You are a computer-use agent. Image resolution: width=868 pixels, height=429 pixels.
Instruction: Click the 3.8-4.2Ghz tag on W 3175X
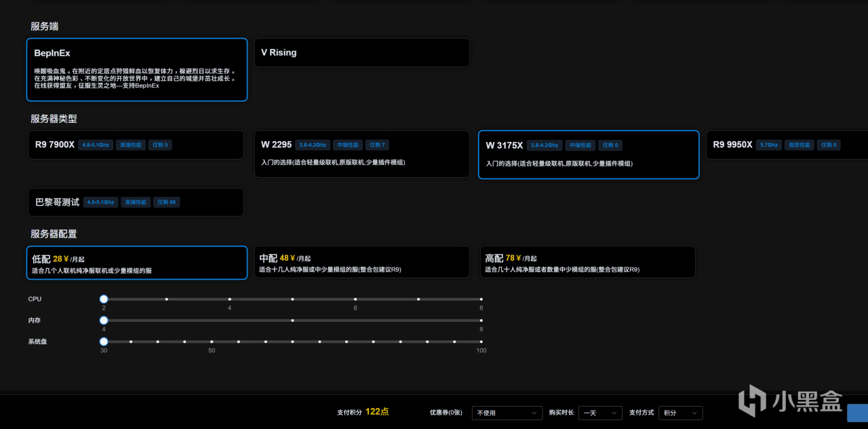pos(545,145)
